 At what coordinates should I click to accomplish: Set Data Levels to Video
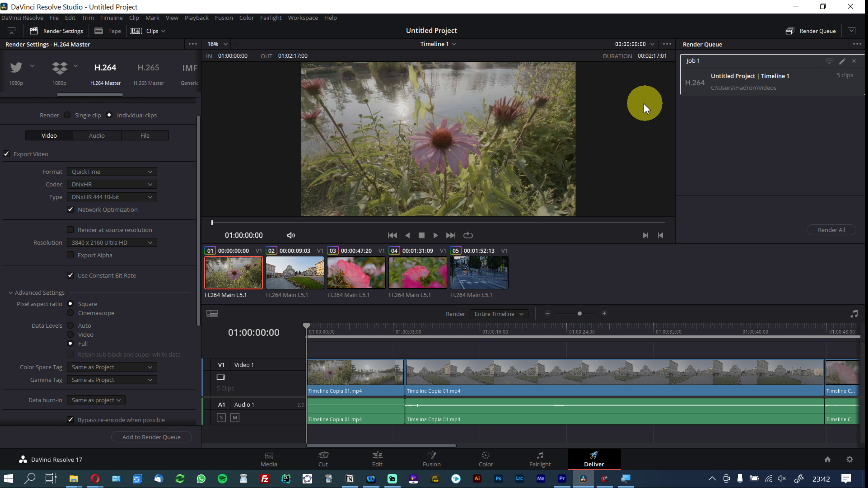coord(70,334)
